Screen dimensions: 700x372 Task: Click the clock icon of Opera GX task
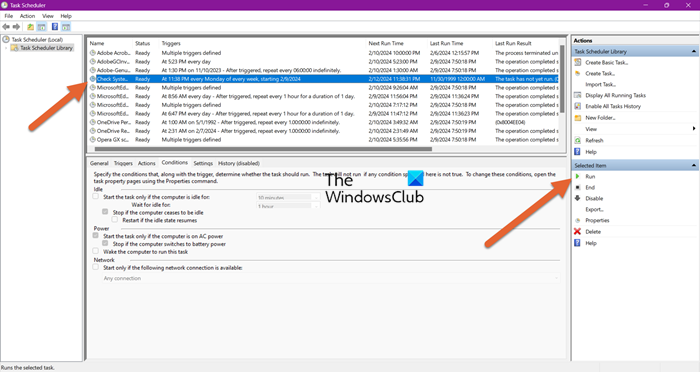coord(93,139)
